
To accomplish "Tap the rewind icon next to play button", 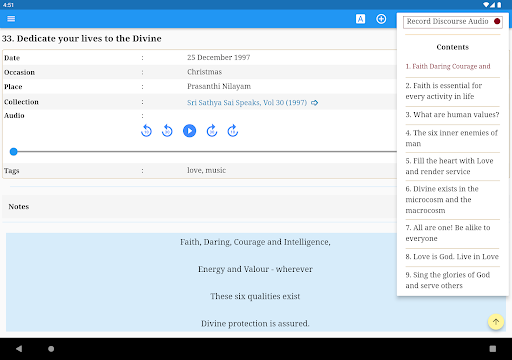I will pos(167,131).
